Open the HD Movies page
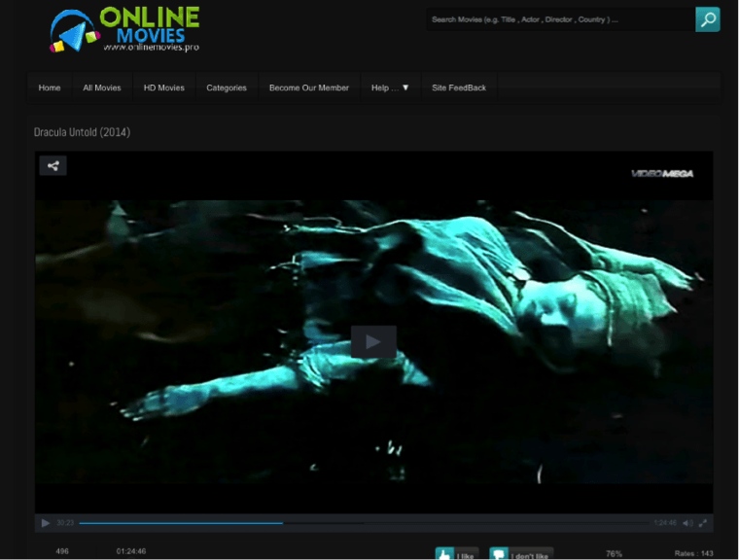The image size is (739, 560). tap(164, 87)
